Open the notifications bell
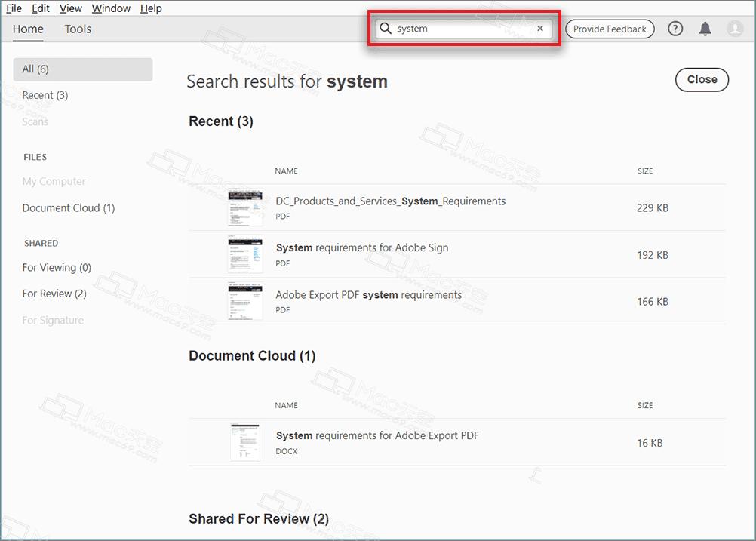This screenshot has height=541, width=756. (705, 29)
